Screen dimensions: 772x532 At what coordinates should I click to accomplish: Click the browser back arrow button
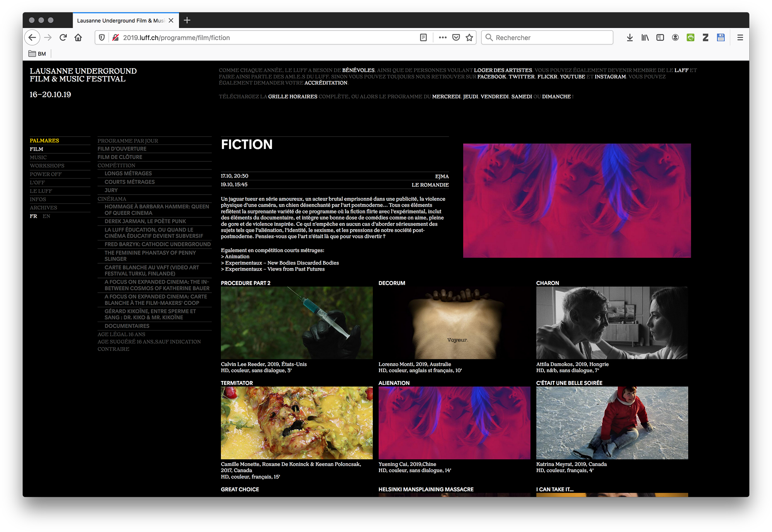point(32,37)
